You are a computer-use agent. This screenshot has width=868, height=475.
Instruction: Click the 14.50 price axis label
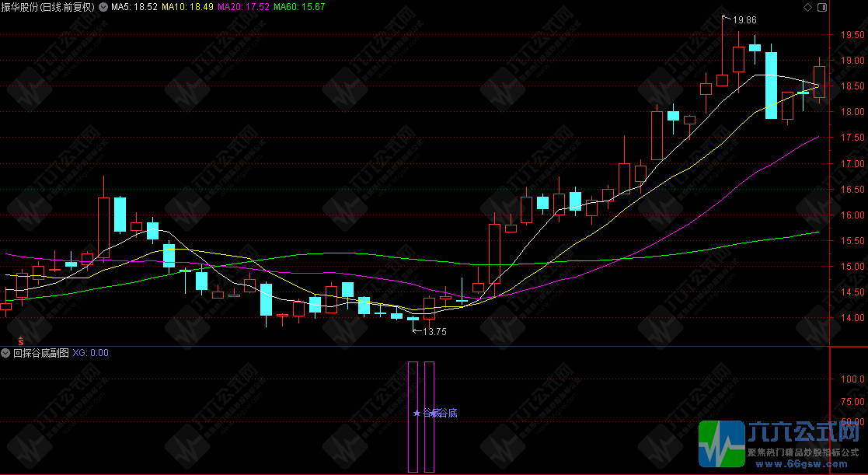pos(852,292)
